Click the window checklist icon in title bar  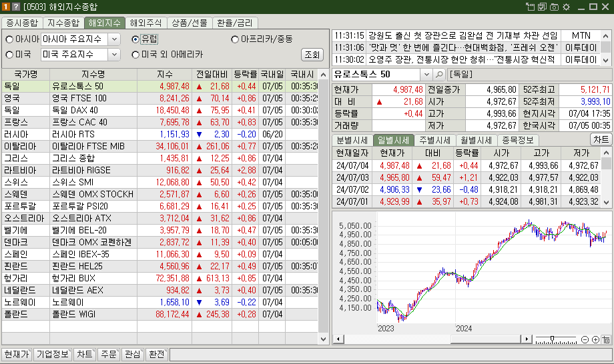pyautogui.click(x=543, y=7)
